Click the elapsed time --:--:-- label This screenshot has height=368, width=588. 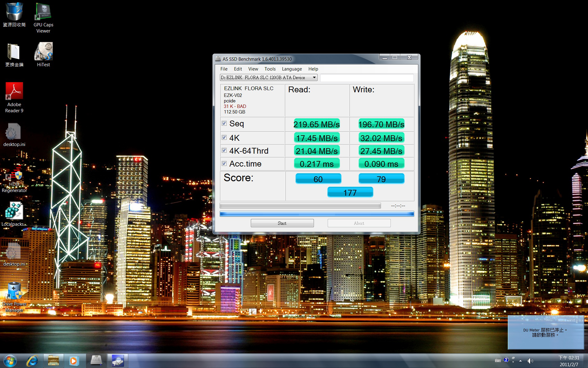(398, 206)
